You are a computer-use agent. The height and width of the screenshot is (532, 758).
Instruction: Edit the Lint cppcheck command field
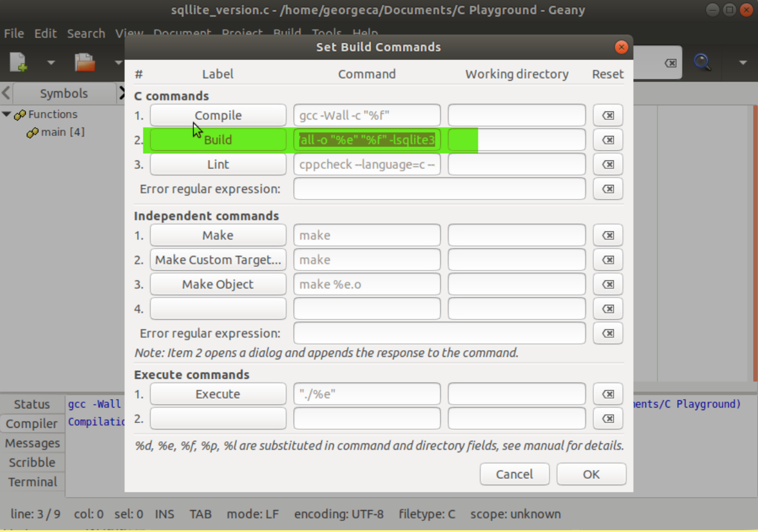point(367,164)
